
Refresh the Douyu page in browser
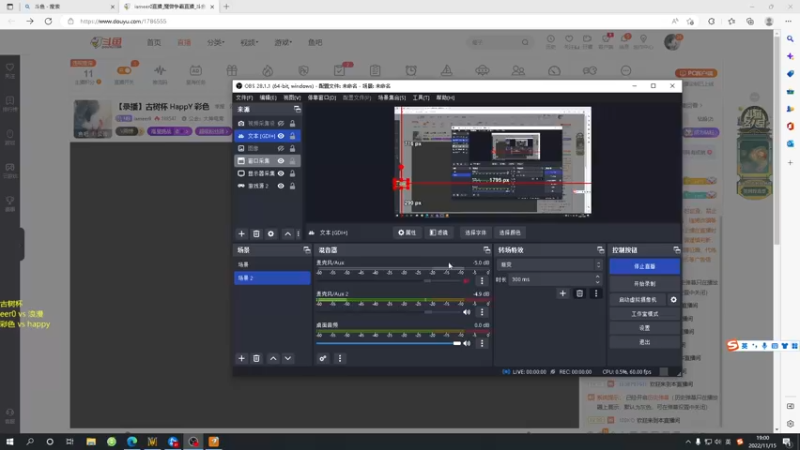tap(48, 21)
